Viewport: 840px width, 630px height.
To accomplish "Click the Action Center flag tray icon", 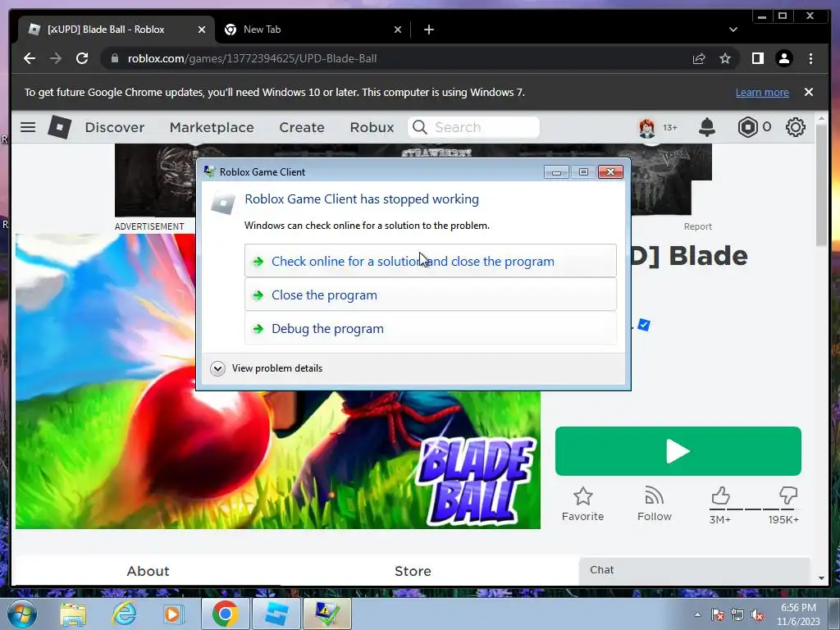I will click(718, 615).
